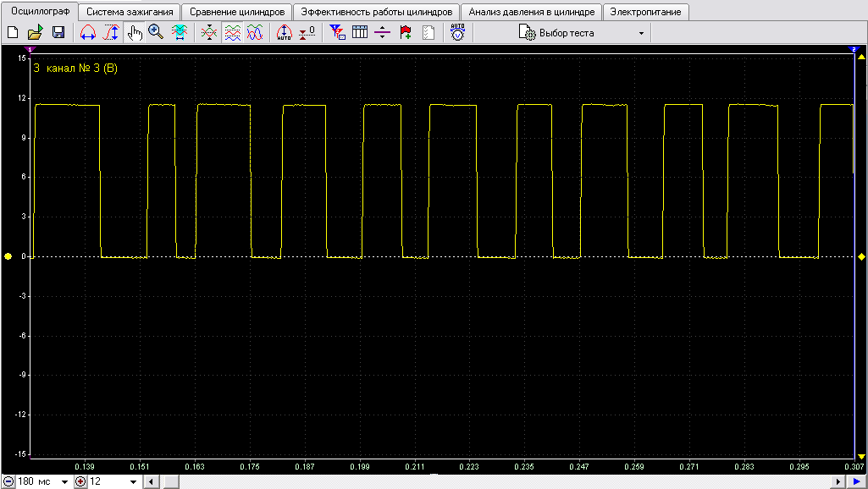This screenshot has width=868, height=489.
Task: Go to the Электропитание tab
Action: coord(645,12)
